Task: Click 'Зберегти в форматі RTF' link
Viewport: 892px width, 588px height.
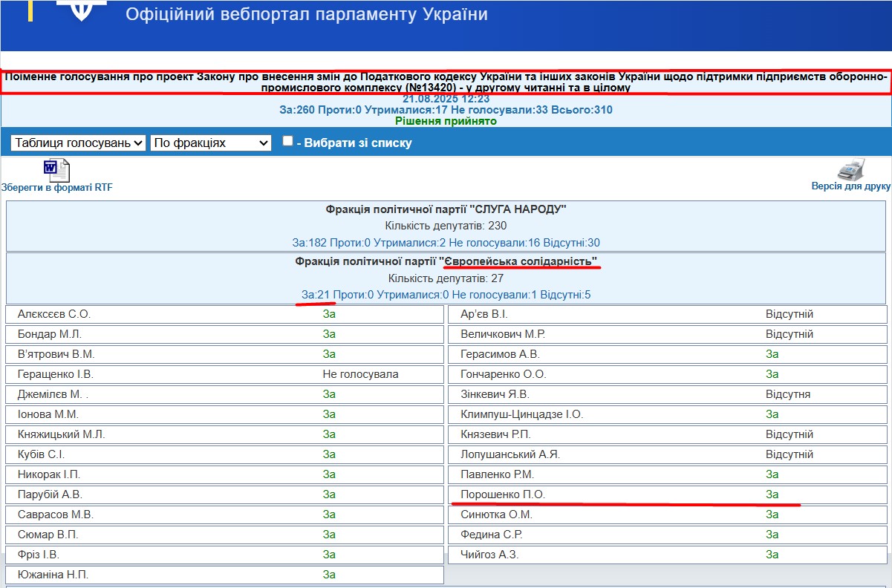Action: pos(57,188)
